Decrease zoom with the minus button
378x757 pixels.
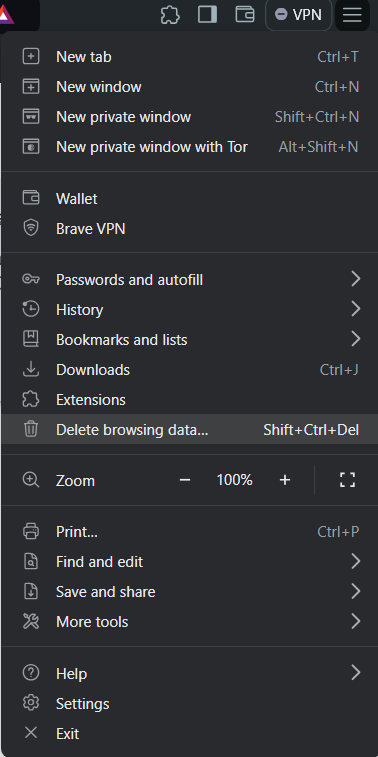pos(185,480)
